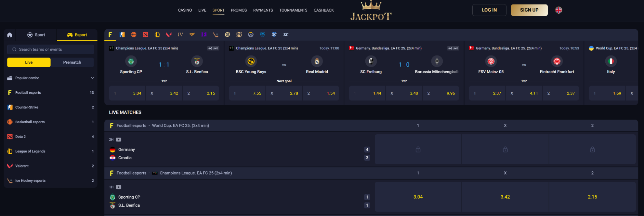Open League of Legends in sidebar list
Screen dimensions: 644x216
point(51,151)
